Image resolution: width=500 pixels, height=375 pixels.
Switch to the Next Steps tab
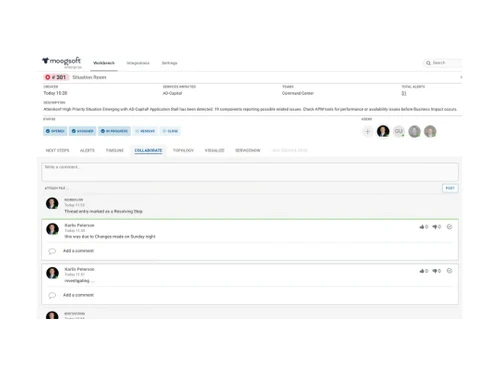point(57,151)
